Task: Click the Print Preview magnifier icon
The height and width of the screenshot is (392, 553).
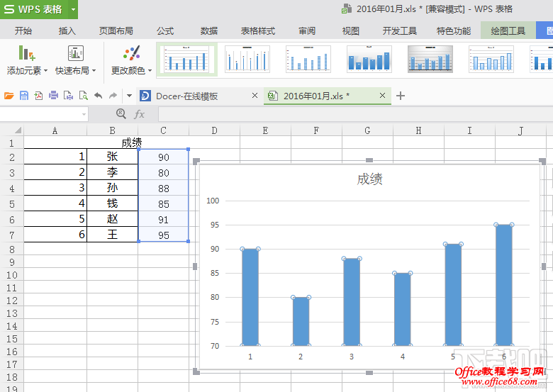Action: (83, 96)
